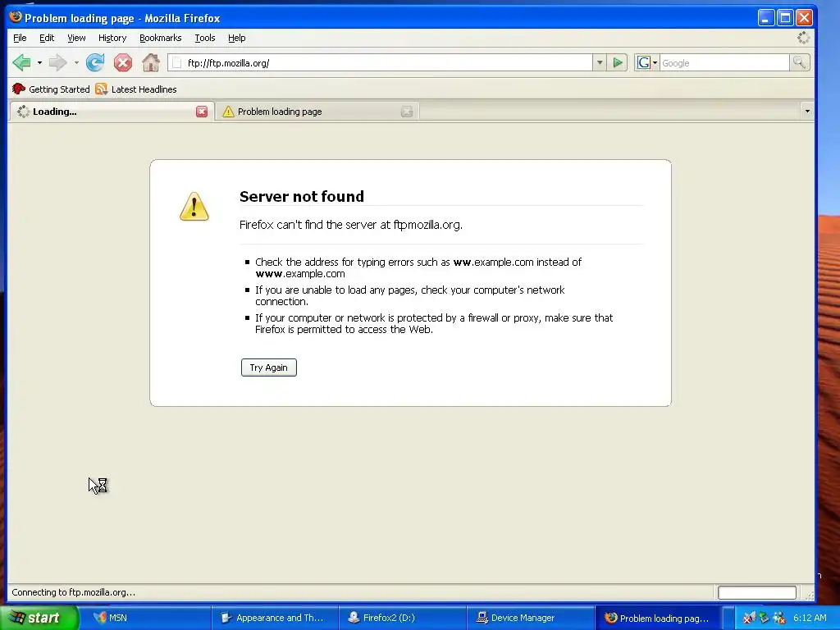Switch to Problem loading page tab
Screen dimensions: 840x630
pos(317,112)
